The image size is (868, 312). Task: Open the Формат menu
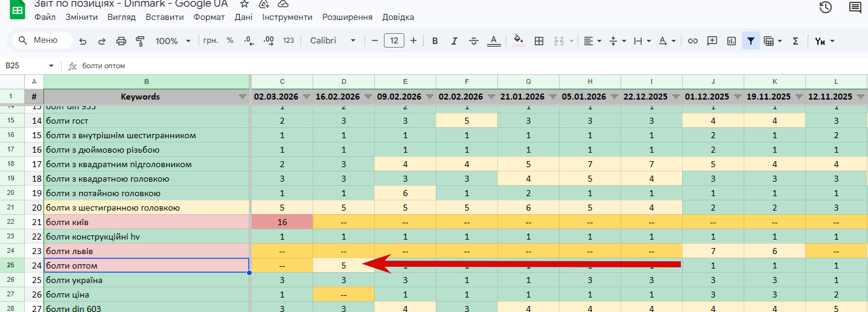209,17
